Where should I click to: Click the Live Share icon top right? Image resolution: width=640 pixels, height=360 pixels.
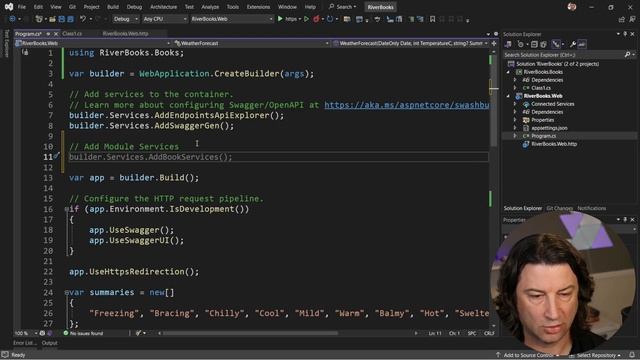(x=622, y=19)
